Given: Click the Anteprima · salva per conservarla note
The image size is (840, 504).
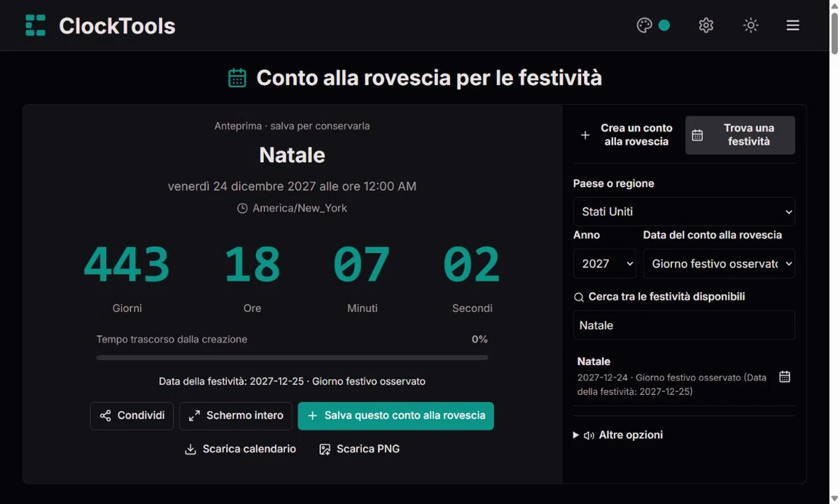Looking at the screenshot, I should [x=292, y=126].
